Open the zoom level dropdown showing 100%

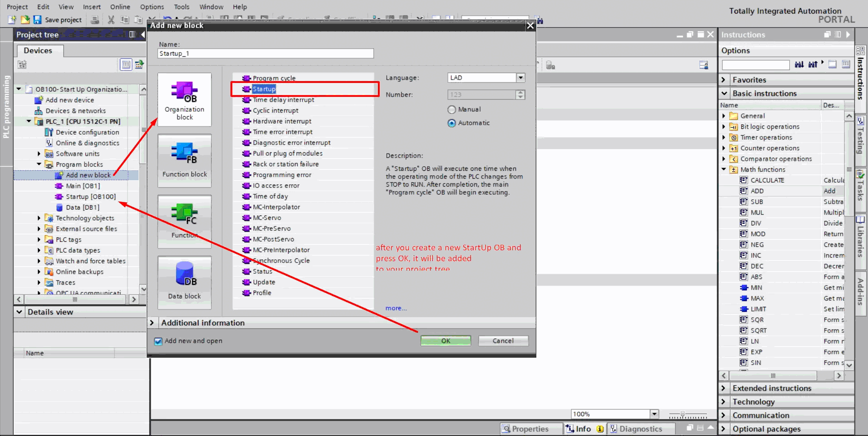point(654,414)
